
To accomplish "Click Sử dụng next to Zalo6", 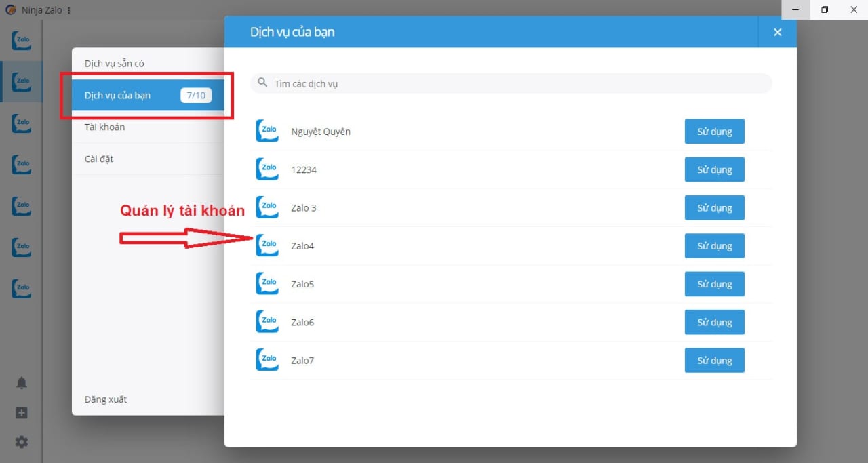I will click(x=715, y=322).
